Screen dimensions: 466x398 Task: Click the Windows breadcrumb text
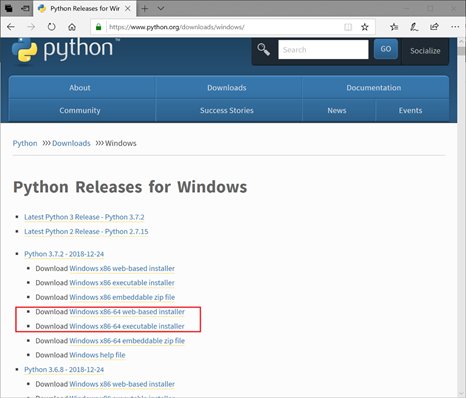(x=121, y=143)
